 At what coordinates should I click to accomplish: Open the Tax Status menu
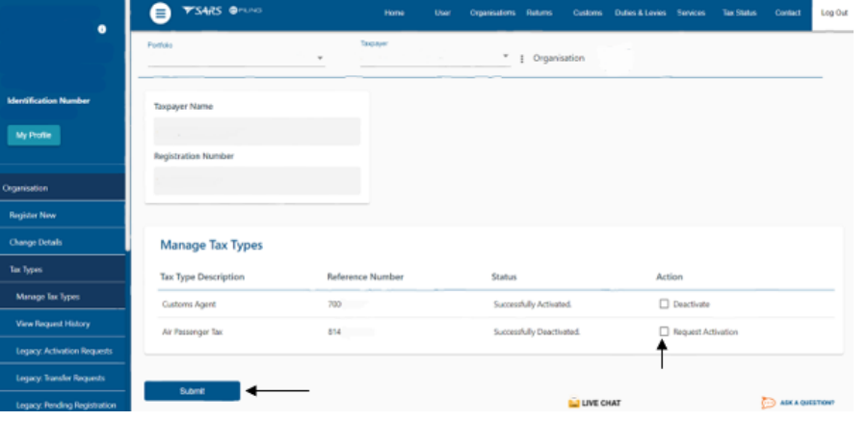[x=740, y=13]
